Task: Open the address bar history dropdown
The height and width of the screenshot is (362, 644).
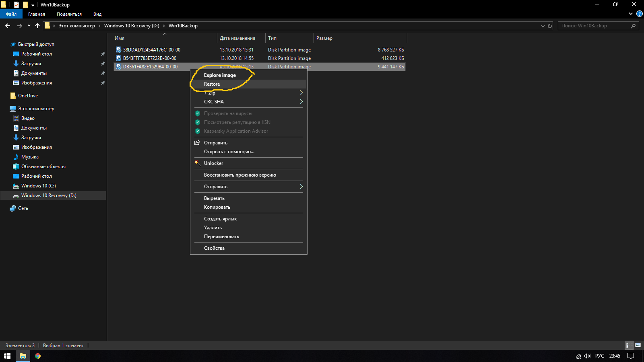Action: tap(543, 26)
